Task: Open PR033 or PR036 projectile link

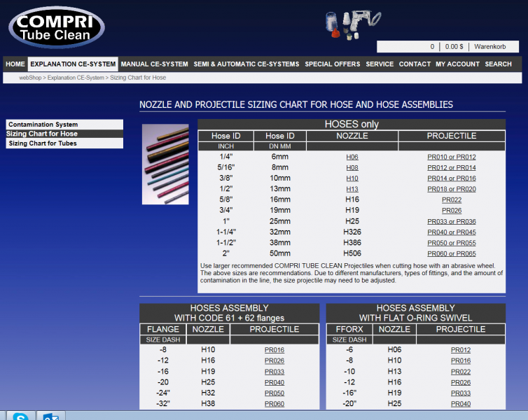Action: click(452, 221)
